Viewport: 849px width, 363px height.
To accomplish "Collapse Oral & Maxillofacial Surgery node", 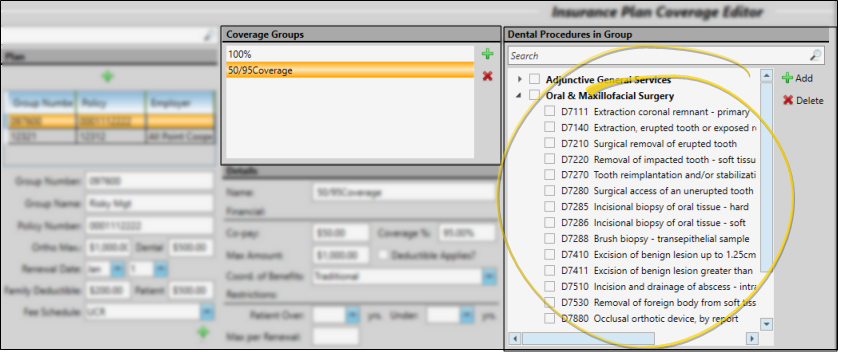I will (x=519, y=95).
